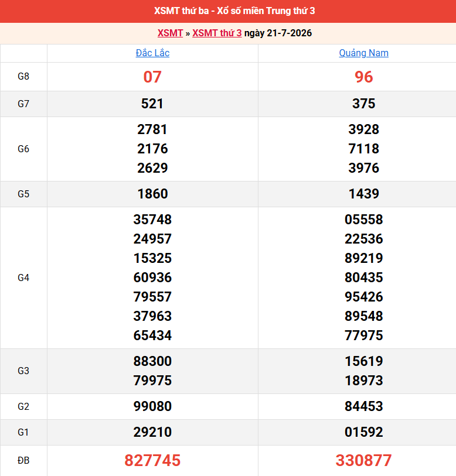Click G2 number 84453

pyautogui.click(x=363, y=406)
